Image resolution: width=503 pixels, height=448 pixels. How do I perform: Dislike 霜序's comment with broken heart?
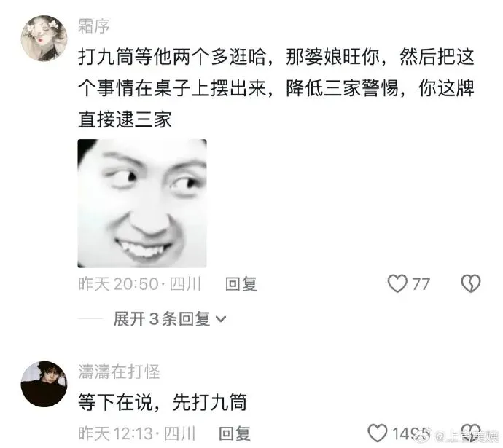point(471,283)
